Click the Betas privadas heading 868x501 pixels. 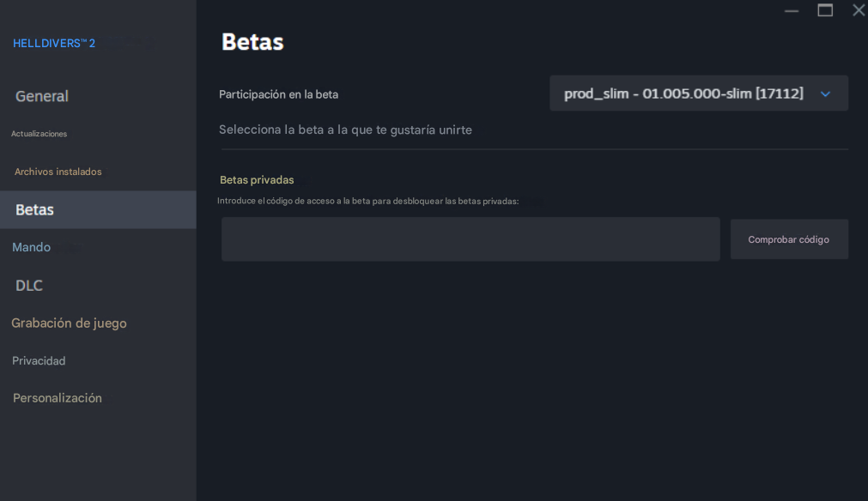pos(257,180)
